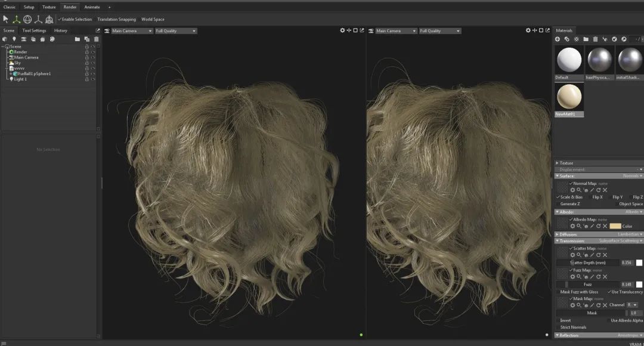Activate the rotate sphere tool
This screenshot has width=644, height=346.
click(x=27, y=19)
